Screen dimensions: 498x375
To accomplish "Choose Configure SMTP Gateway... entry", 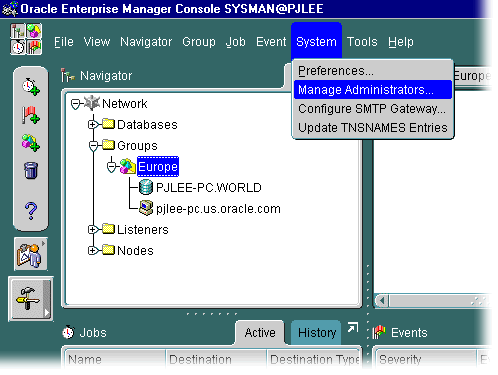I will click(x=373, y=109).
